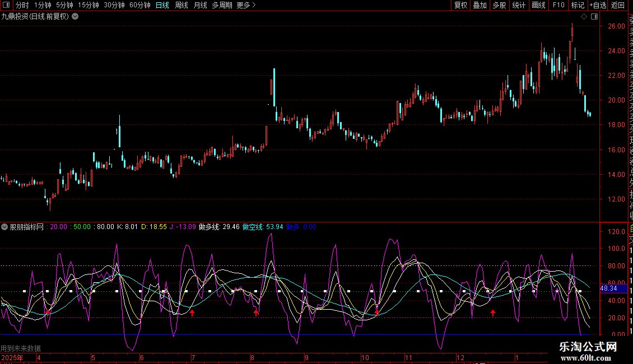Image resolution: width=633 pixels, height=364 pixels.
Task: Open the 统计 statistics tool
Action: (x=519, y=5)
